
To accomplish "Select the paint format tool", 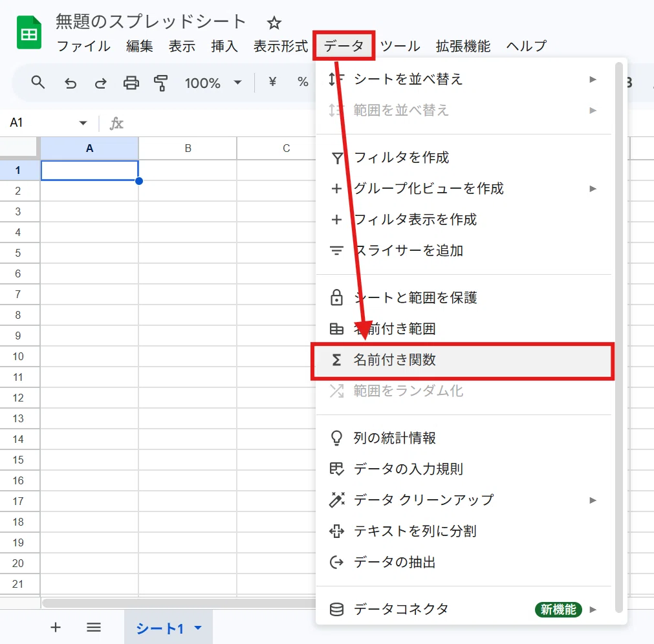I will tap(160, 83).
